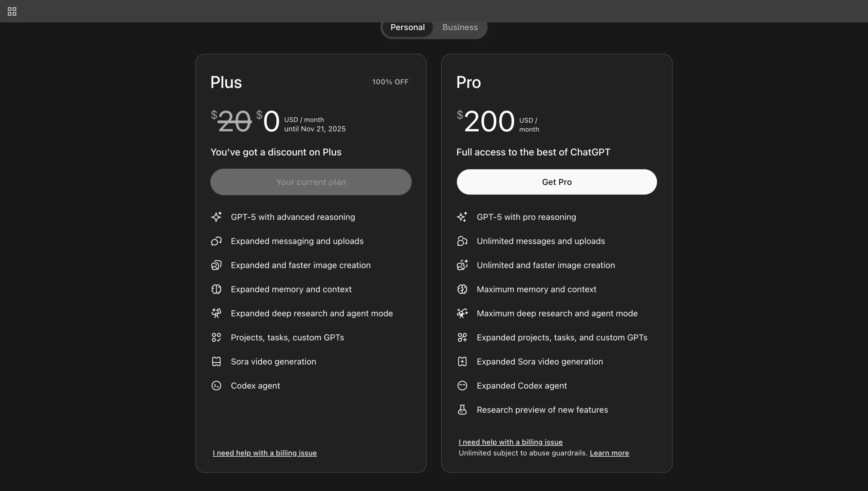Click the chat bubble icon for expanded messaging
The width and height of the screenshot is (868, 491).
click(216, 241)
